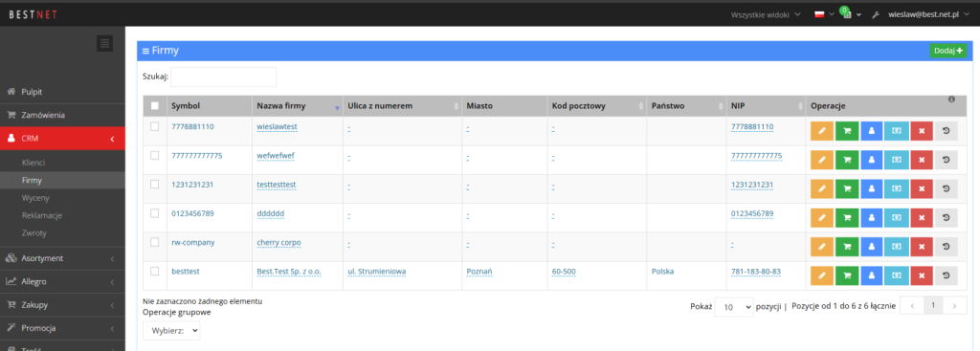980x351 pixels.
Task: Check the box for rw-company row
Action: [155, 242]
